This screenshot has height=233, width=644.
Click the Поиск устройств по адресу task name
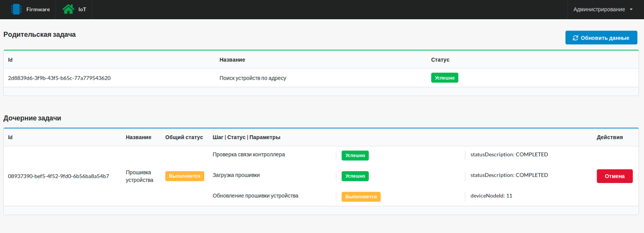point(253,78)
